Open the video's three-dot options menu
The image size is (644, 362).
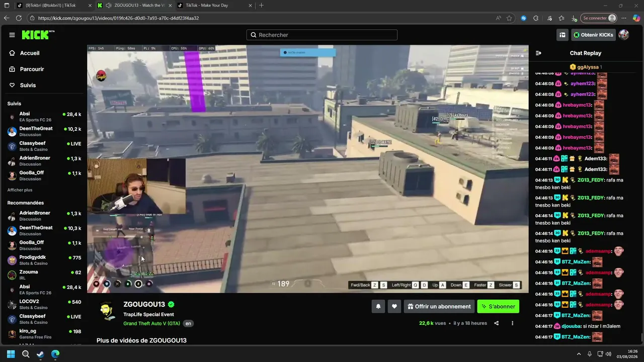tap(513, 323)
